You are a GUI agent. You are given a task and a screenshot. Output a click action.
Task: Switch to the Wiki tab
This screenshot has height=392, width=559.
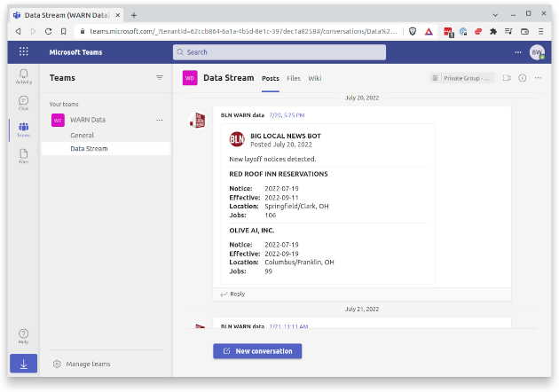click(315, 78)
